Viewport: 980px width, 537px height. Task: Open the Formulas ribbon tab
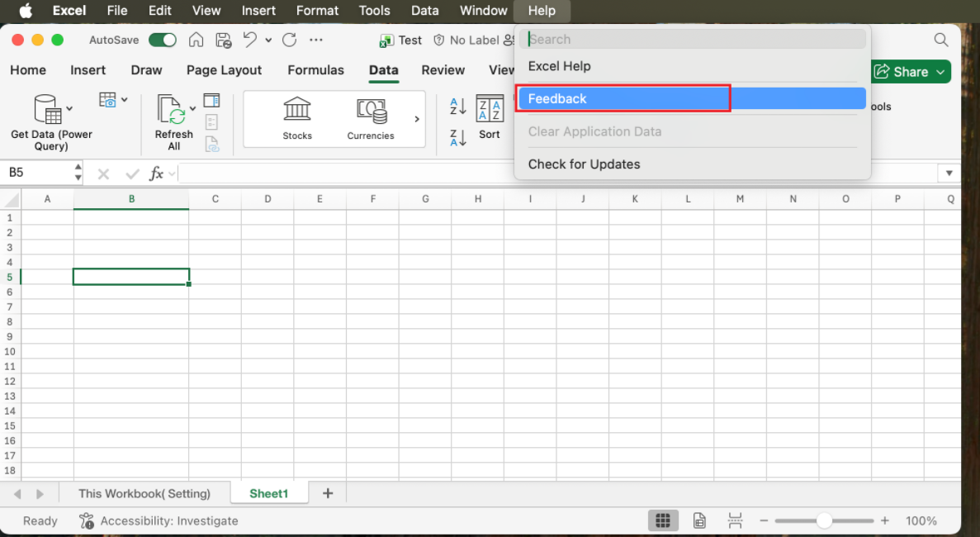(315, 70)
